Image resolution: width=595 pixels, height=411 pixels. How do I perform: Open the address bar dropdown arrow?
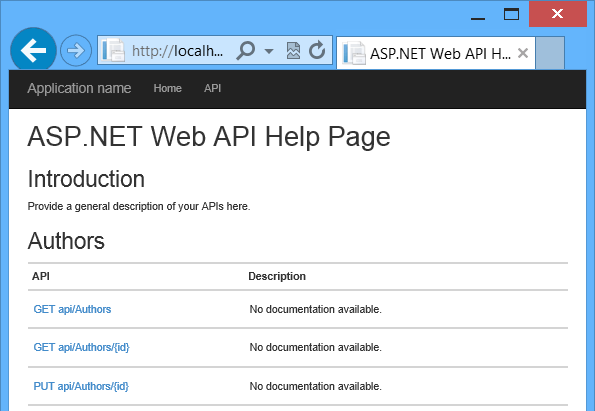coord(269,50)
